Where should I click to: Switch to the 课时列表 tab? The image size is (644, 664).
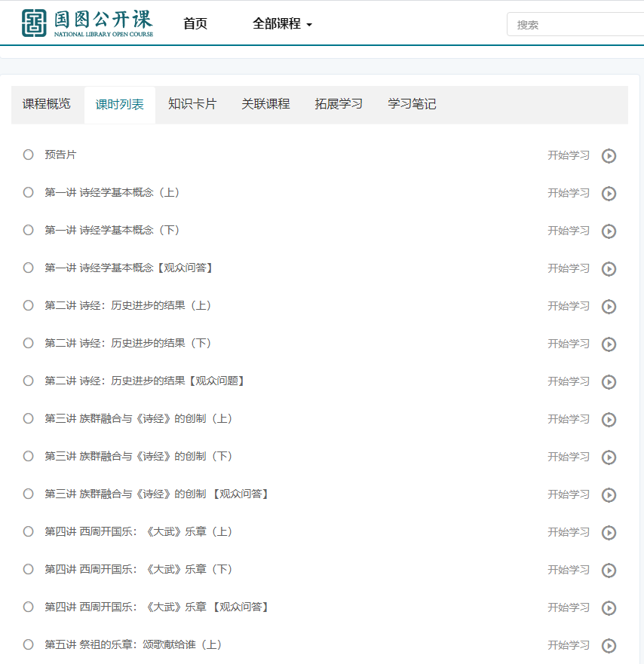(x=120, y=105)
